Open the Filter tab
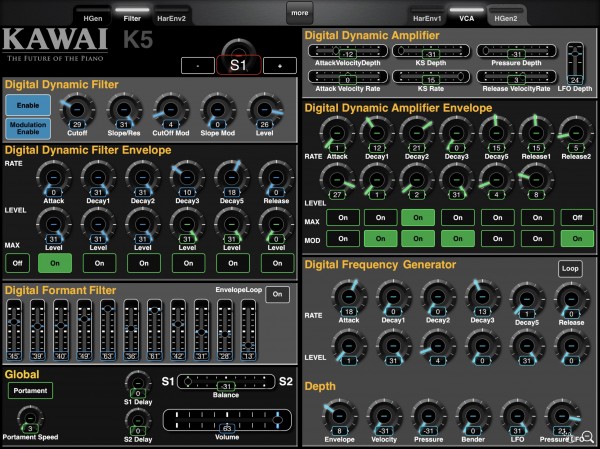The image size is (600, 449). (x=132, y=16)
